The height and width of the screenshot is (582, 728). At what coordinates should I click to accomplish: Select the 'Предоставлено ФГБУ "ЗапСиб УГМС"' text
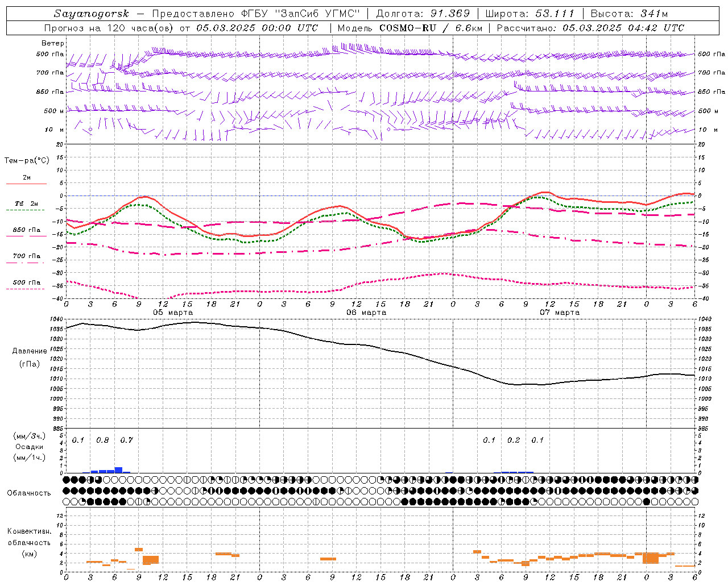click(257, 14)
